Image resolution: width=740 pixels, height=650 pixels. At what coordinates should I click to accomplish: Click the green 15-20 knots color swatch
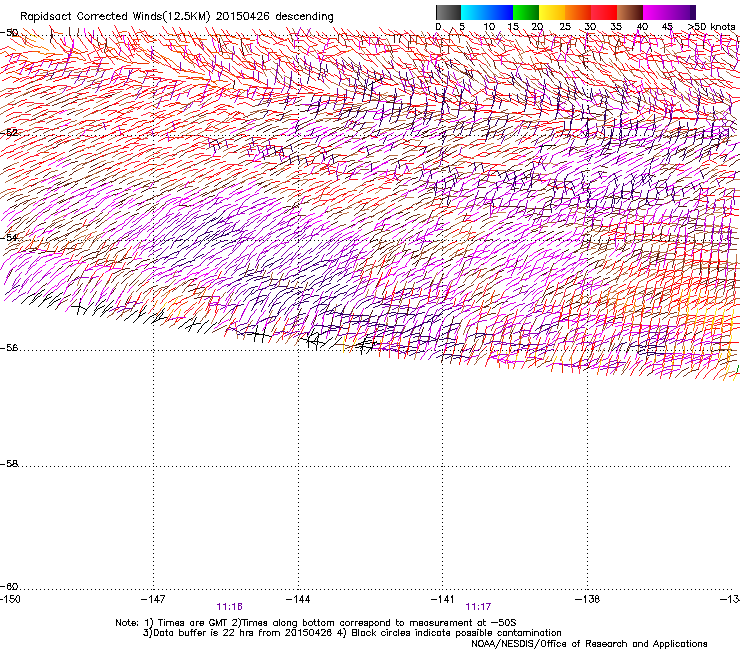(x=526, y=12)
